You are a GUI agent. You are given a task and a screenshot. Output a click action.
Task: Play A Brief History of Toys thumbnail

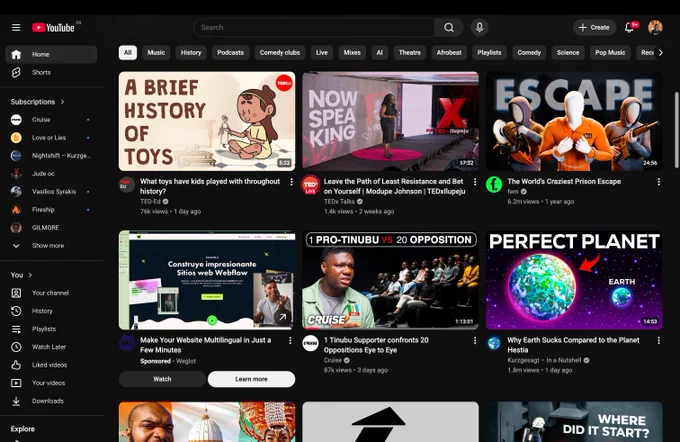pyautogui.click(x=207, y=121)
